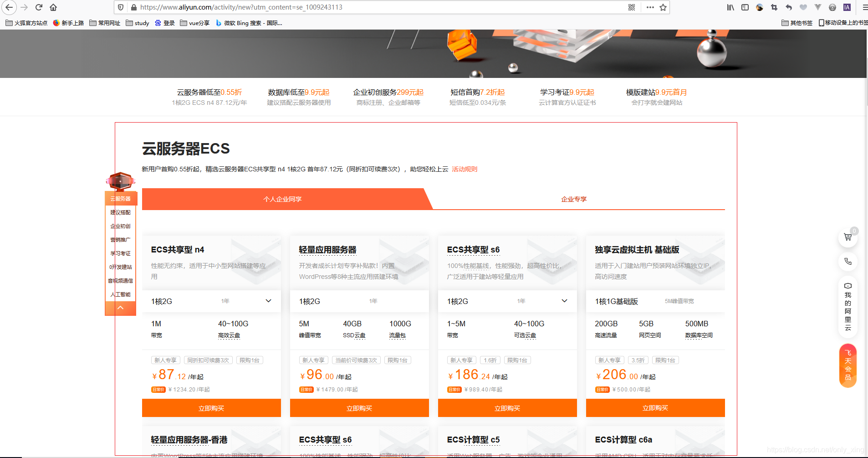Jump to 企业初创 section

[120, 226]
